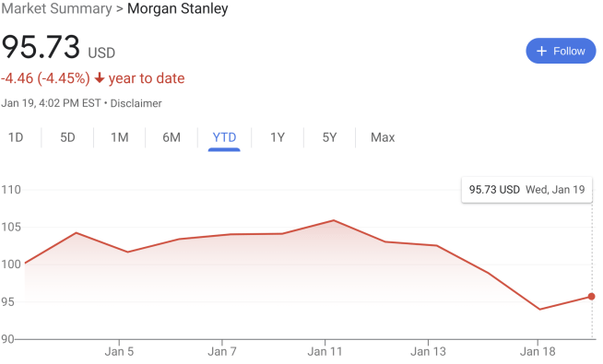Select the YTD tab
603x364 pixels.
point(224,137)
